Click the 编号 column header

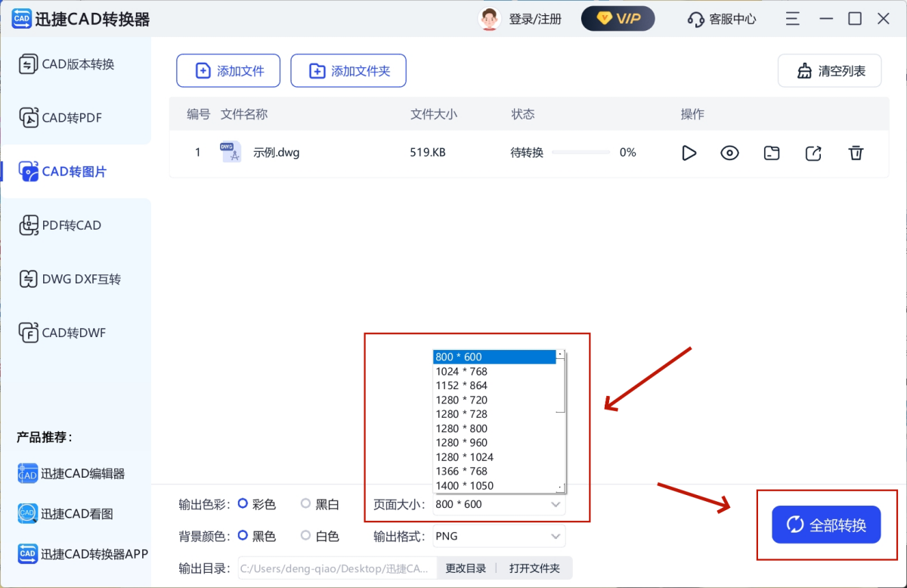click(199, 114)
